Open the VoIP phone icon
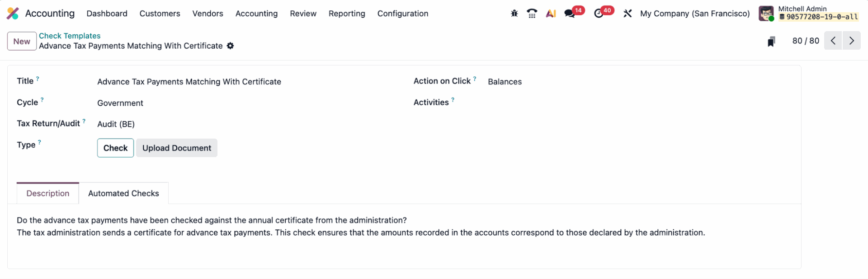 [x=532, y=14]
